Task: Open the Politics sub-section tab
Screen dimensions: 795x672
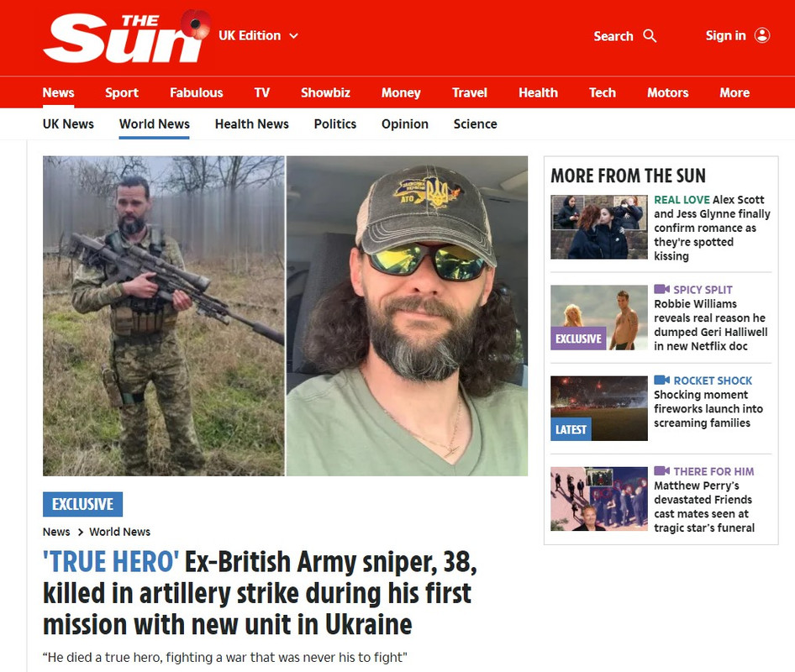Action: [x=334, y=123]
